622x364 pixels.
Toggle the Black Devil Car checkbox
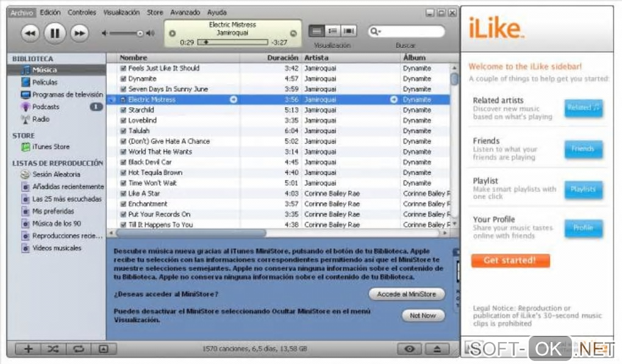pyautogui.click(x=123, y=162)
